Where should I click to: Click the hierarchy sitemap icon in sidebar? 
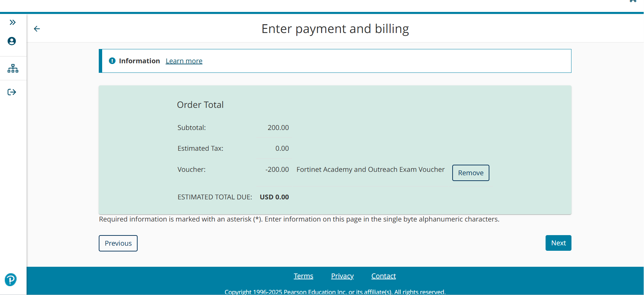click(x=13, y=68)
